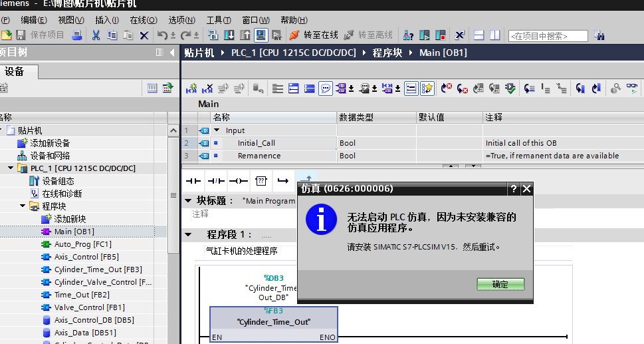Screen dimensions: 644x344
Task: Collapse the Input section in interface table
Action: [x=217, y=130]
